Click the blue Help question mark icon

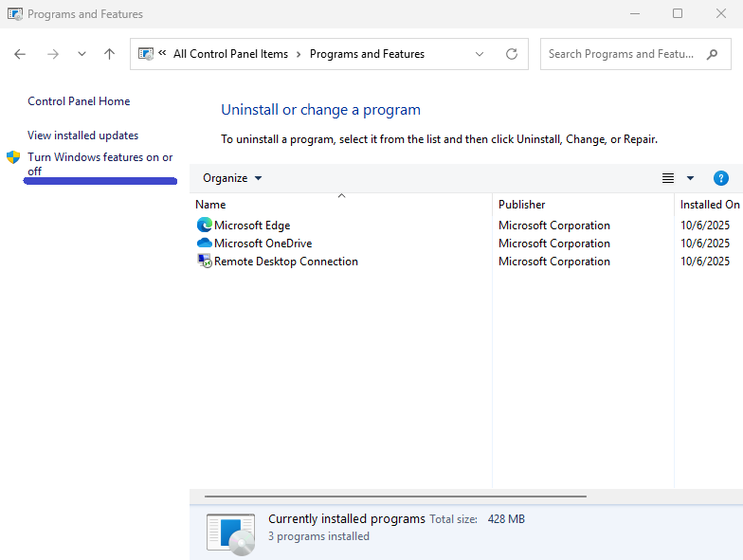pos(720,178)
